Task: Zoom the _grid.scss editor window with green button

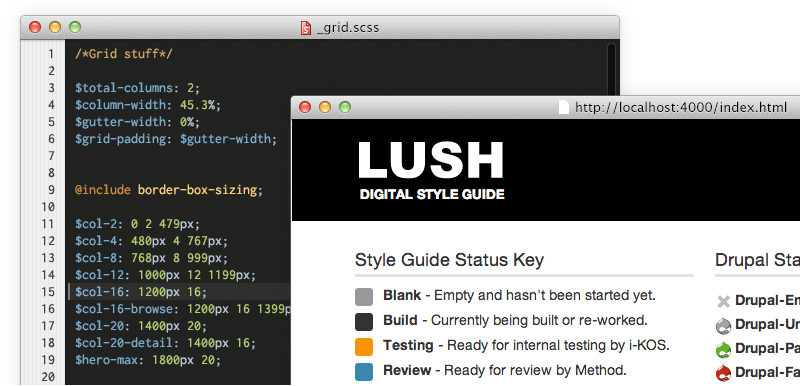Action: 75,27
